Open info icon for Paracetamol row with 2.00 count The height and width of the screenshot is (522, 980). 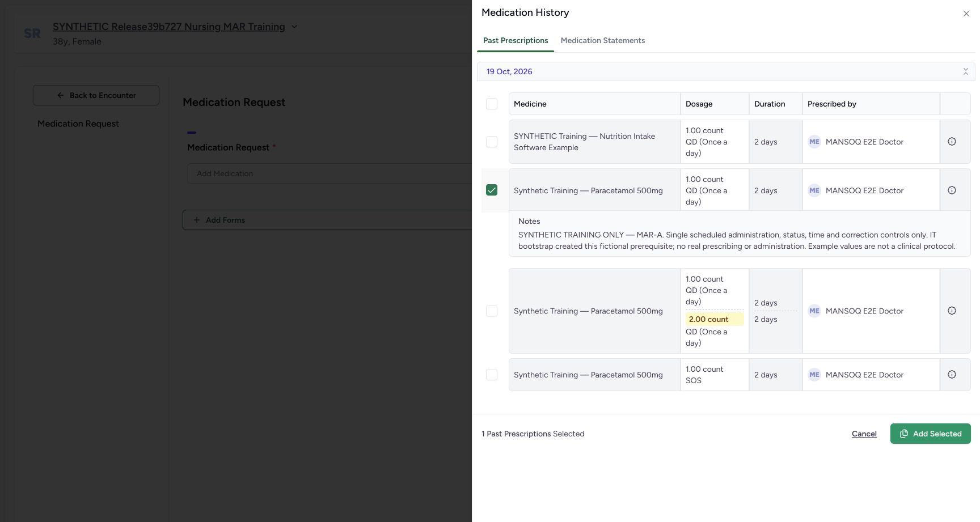coord(952,311)
